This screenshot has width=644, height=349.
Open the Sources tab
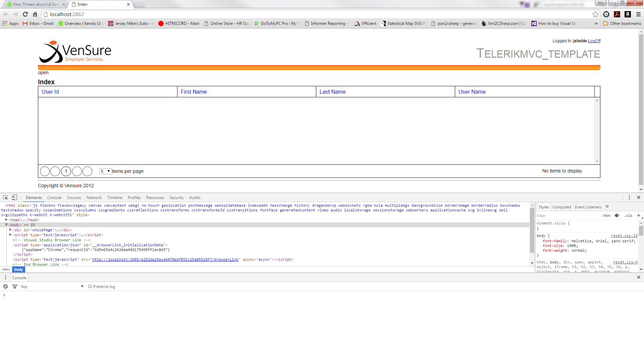[x=74, y=198]
